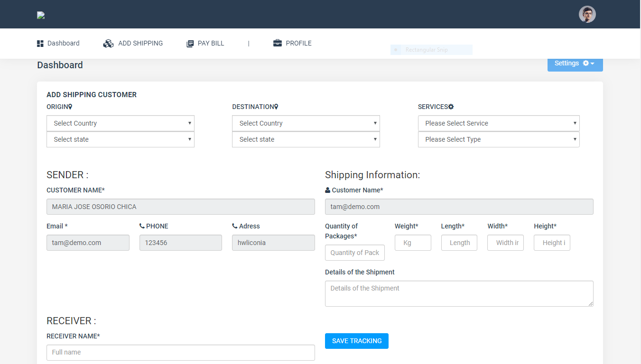Image resolution: width=641 pixels, height=364 pixels.
Task: Click the map pin next to Origin
Action: point(70,107)
